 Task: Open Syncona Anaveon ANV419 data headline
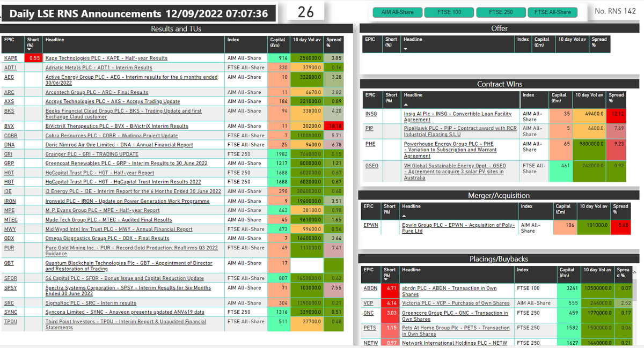[x=124, y=312]
